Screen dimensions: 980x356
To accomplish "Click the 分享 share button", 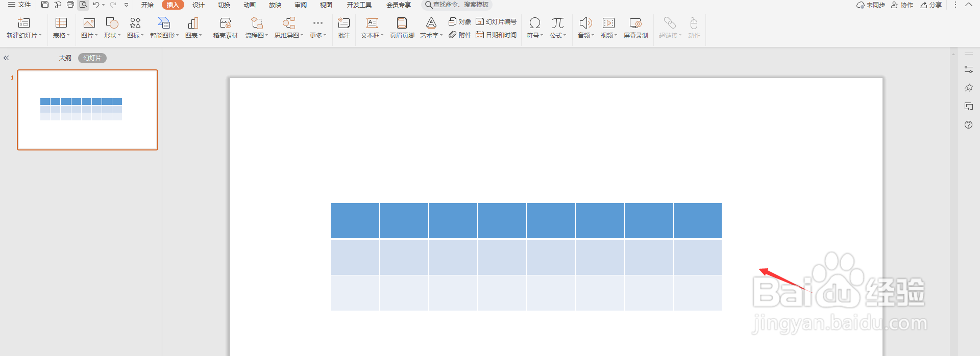I will click(931, 5).
